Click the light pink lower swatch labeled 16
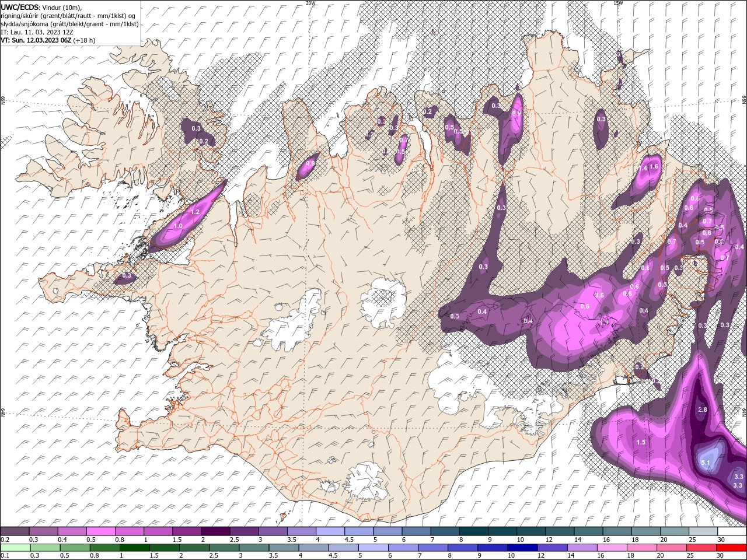The height and width of the screenshot is (560, 747). [x=611, y=548]
